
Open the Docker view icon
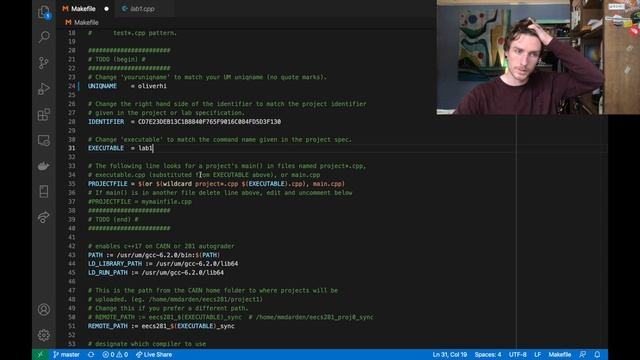click(x=44, y=166)
